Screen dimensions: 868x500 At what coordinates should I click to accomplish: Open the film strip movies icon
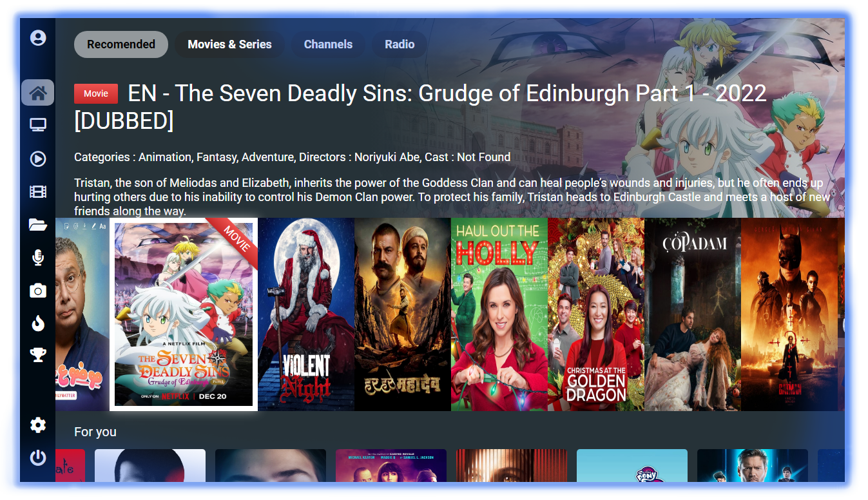pyautogui.click(x=38, y=191)
